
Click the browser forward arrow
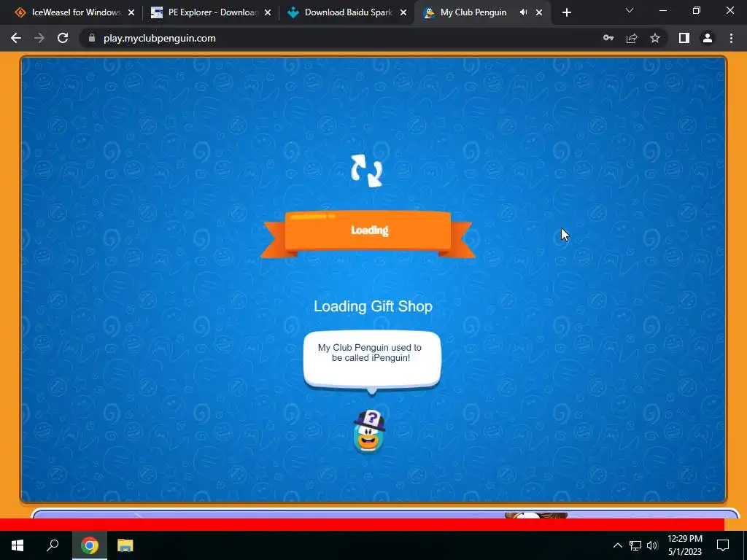point(39,38)
